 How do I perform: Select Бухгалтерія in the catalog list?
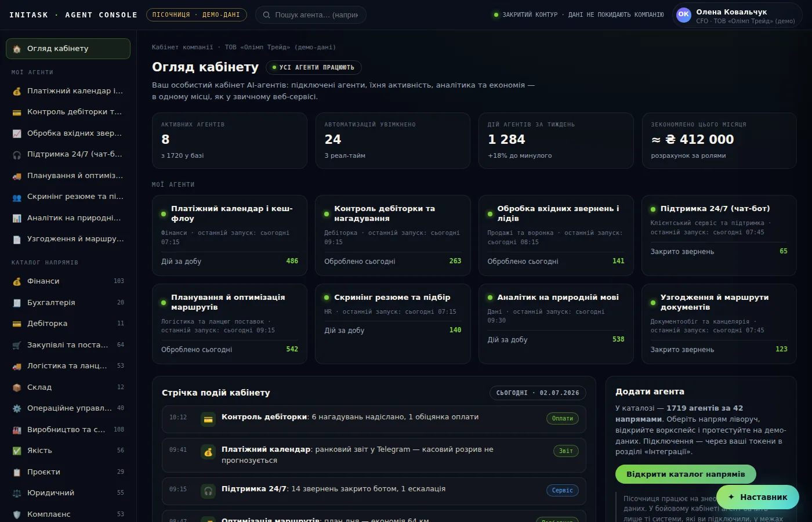68,302
